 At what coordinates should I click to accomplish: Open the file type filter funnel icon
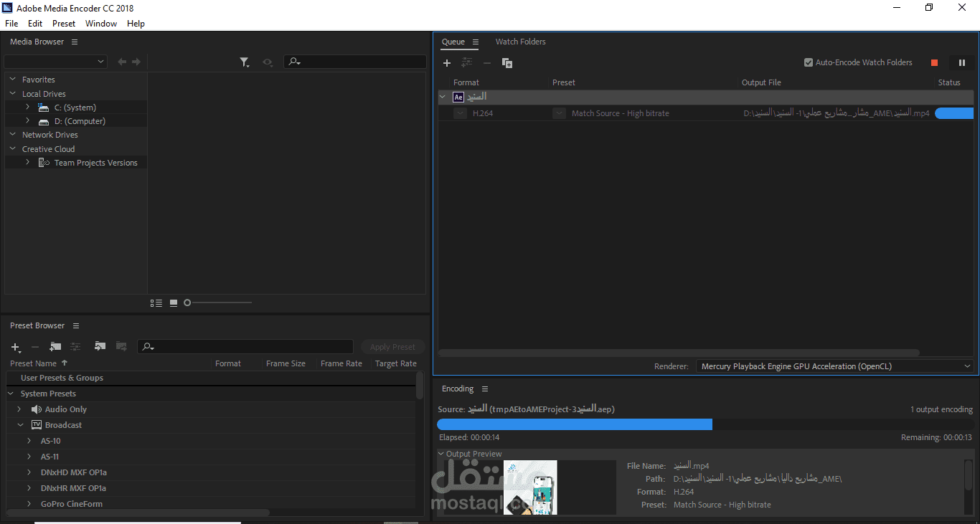coord(245,62)
